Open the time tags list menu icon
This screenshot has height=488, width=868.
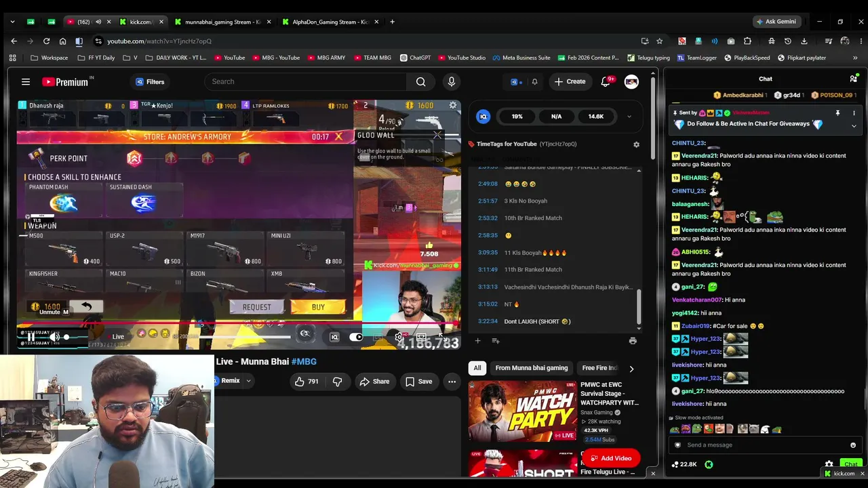495,341
